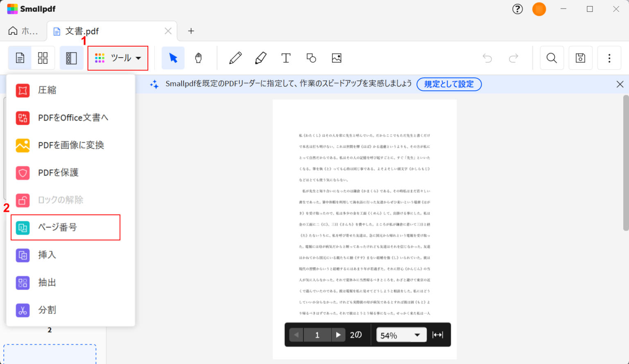Image resolution: width=629 pixels, height=364 pixels.
Task: Fit page to window width
Action: point(438,335)
